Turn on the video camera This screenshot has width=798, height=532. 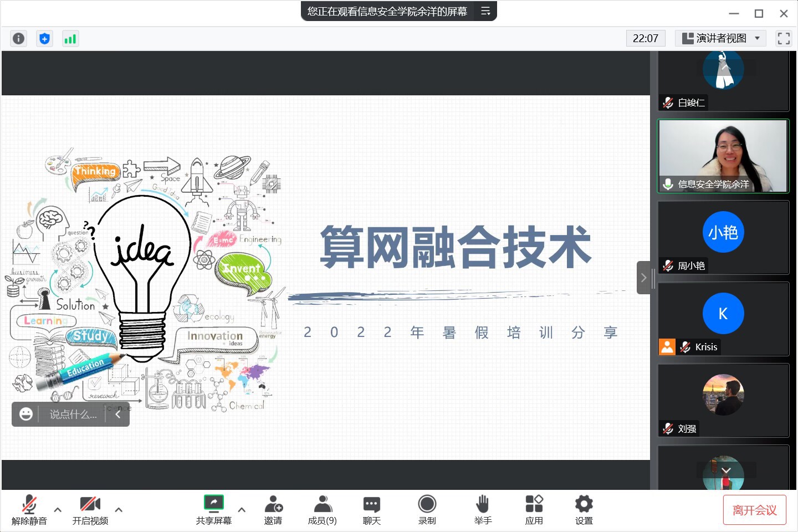90,510
